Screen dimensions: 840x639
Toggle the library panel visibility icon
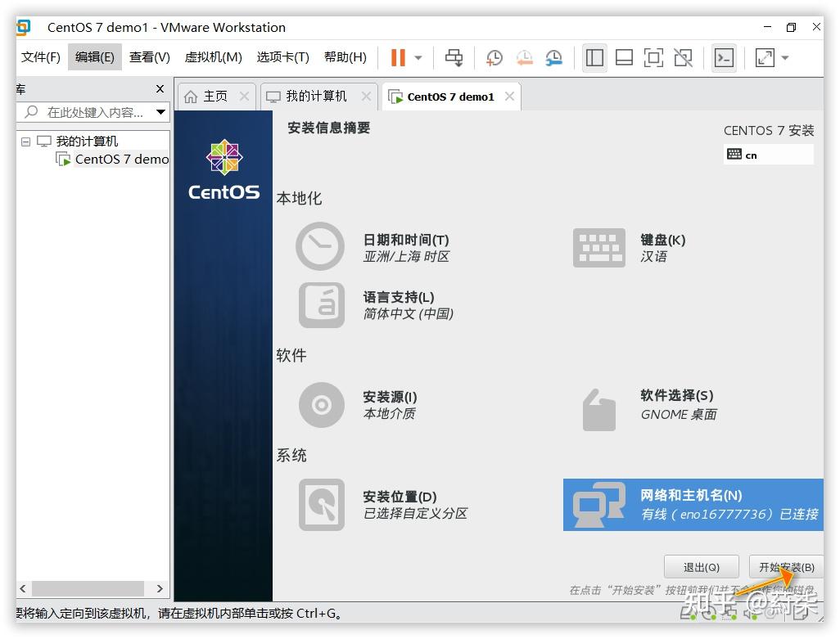[594, 57]
